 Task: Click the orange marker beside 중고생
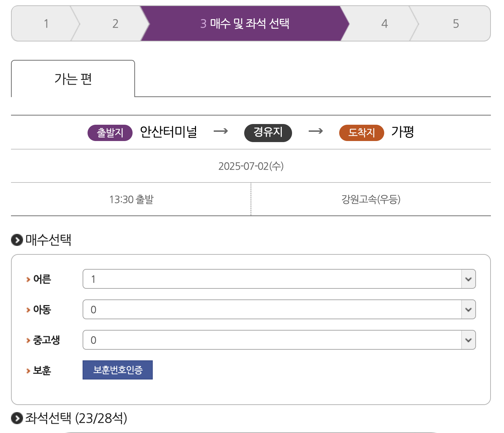pos(28,340)
